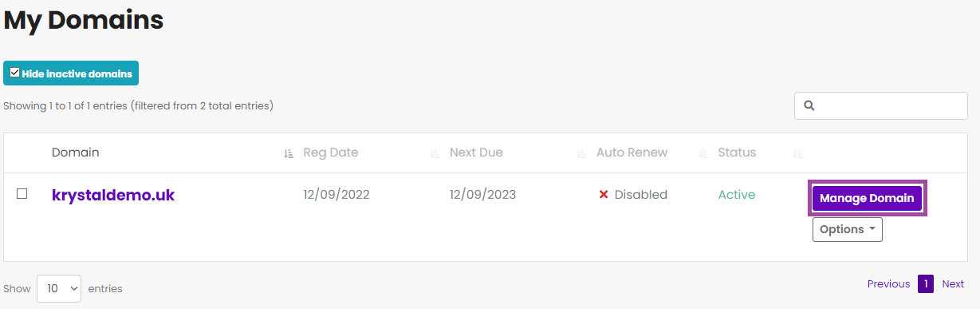980x309 pixels.
Task: Sort by Auto Renew sort icon
Action: tap(703, 153)
